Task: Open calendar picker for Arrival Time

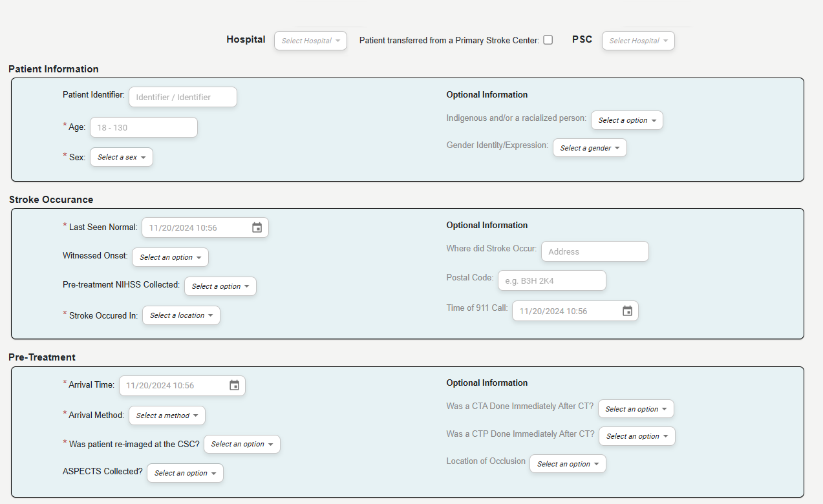Action: coord(234,385)
